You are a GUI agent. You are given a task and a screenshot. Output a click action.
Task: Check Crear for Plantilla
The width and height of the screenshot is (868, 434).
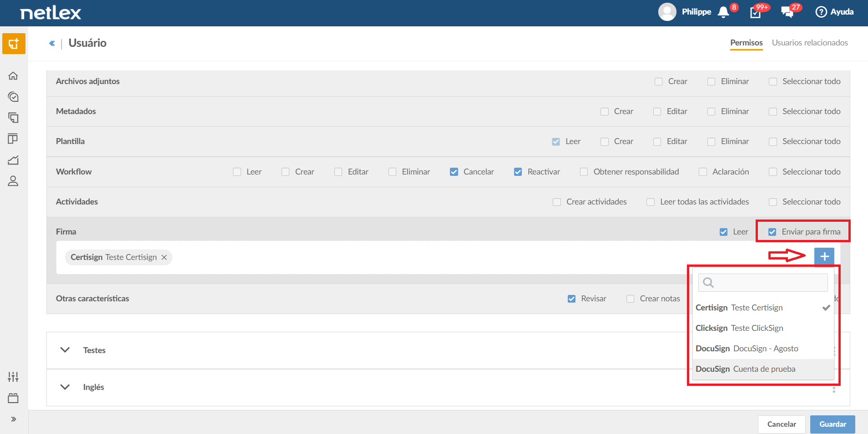tap(604, 142)
